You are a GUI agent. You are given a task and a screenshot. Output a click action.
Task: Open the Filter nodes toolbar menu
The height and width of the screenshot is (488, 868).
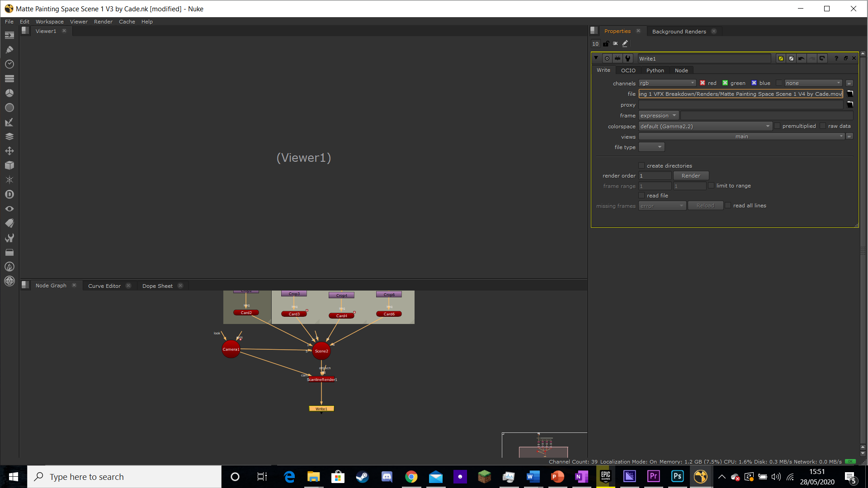(x=9, y=108)
